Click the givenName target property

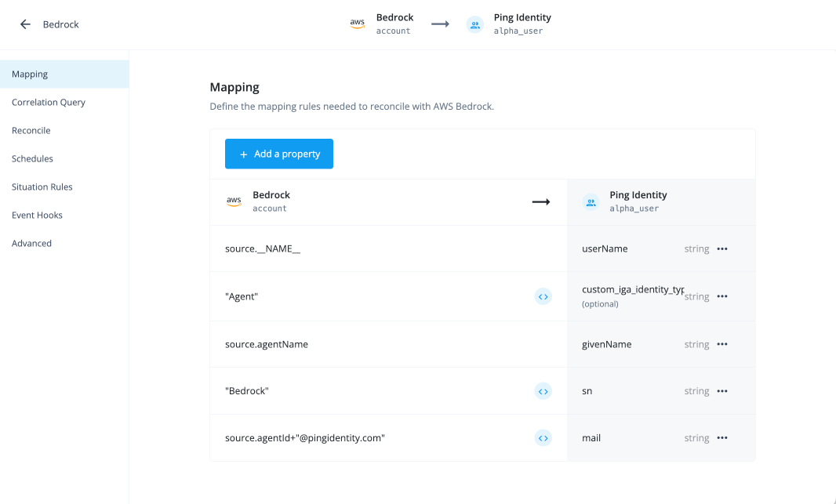pyautogui.click(x=607, y=344)
